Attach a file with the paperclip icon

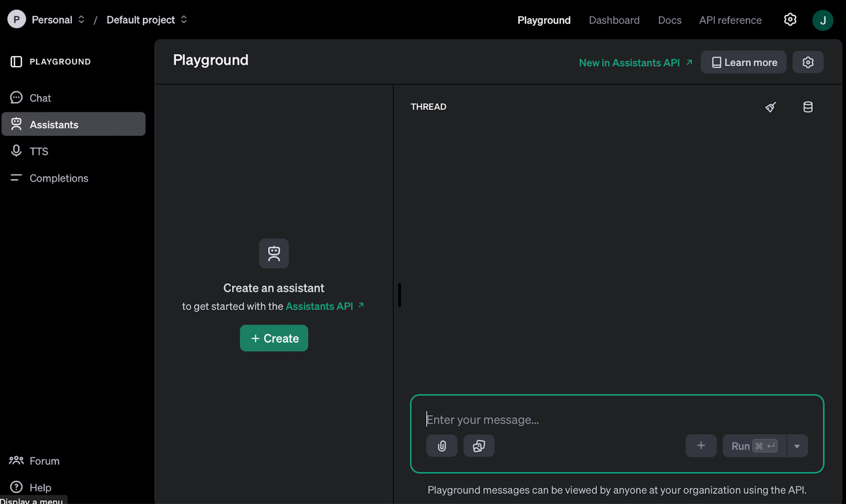[x=442, y=446]
